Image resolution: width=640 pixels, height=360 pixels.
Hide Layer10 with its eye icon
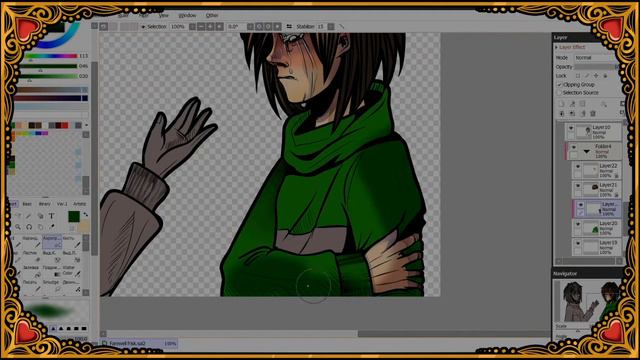(x=571, y=128)
